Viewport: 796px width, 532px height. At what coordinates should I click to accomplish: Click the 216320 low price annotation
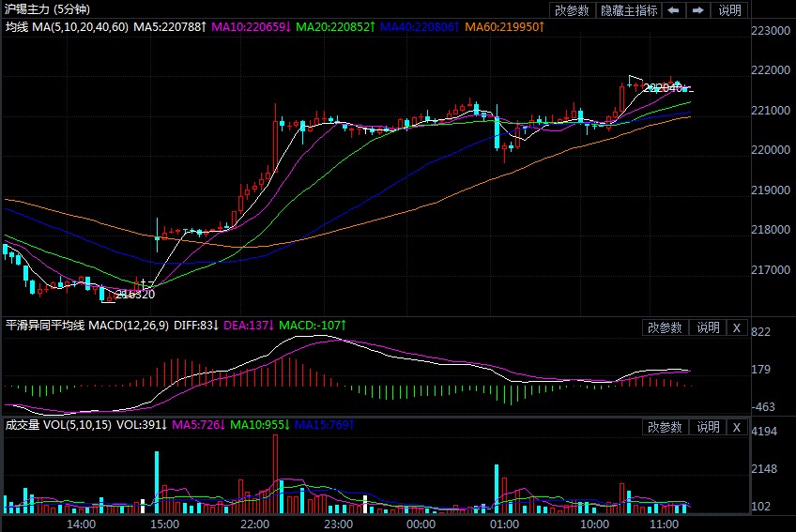click(134, 295)
